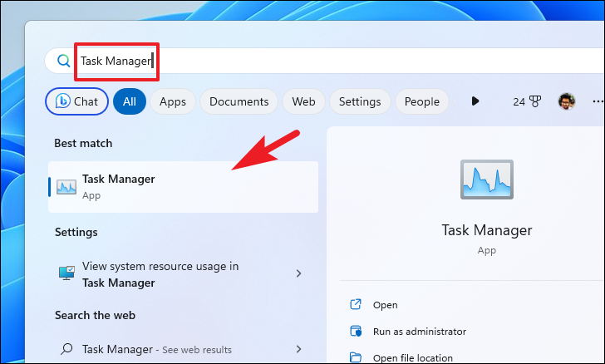Click the large Task Manager icon in preview pane
Image resolution: width=605 pixels, height=364 pixels.
[486, 180]
